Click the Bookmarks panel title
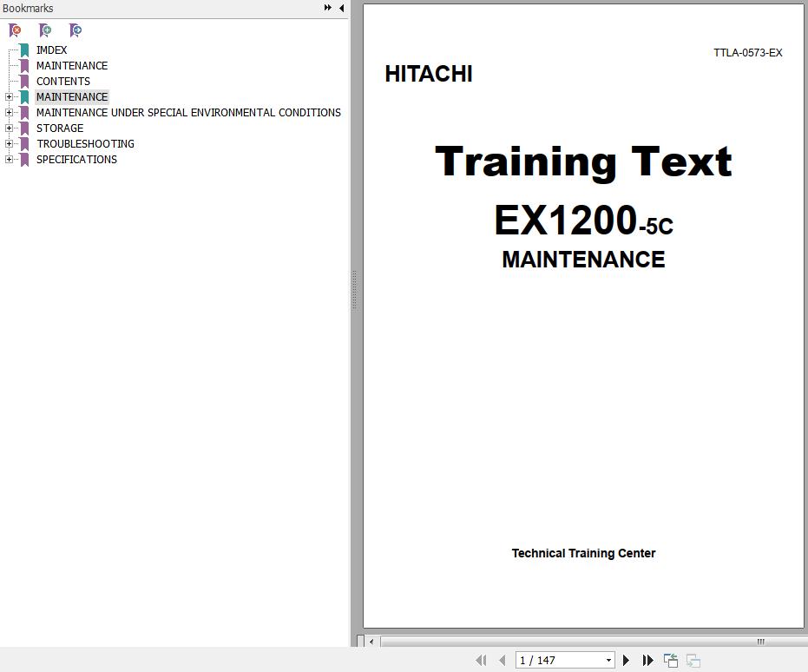This screenshot has height=672, width=808. coord(28,8)
